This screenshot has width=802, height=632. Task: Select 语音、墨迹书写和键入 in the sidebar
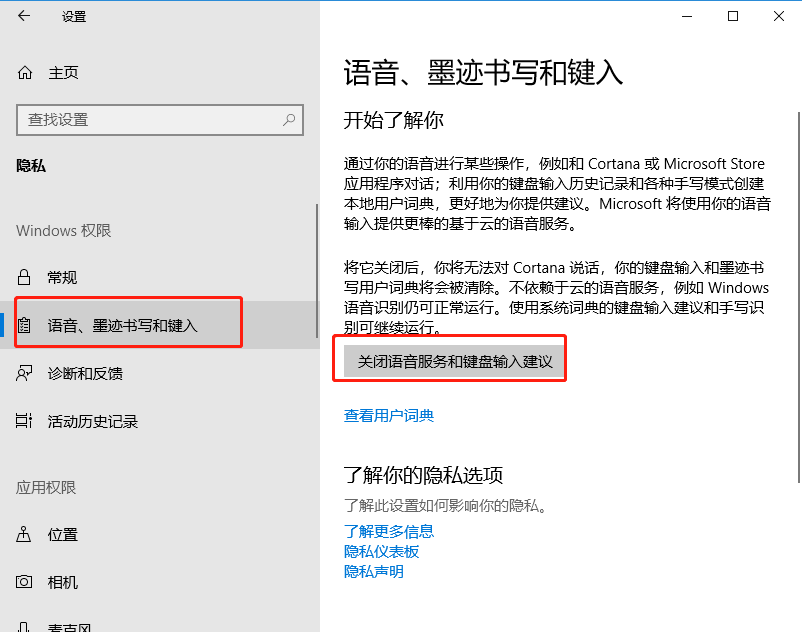[x=123, y=325]
